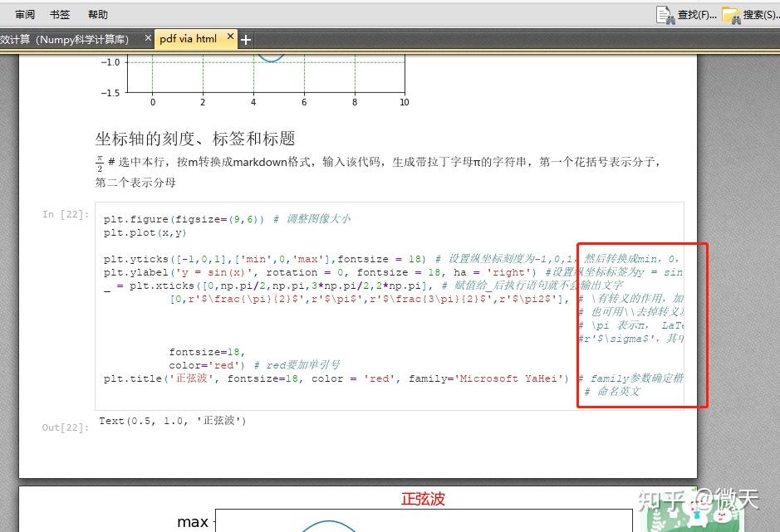The height and width of the screenshot is (532, 780).
Task: Close the Numpy科学计算库 tab
Action: coord(147,37)
